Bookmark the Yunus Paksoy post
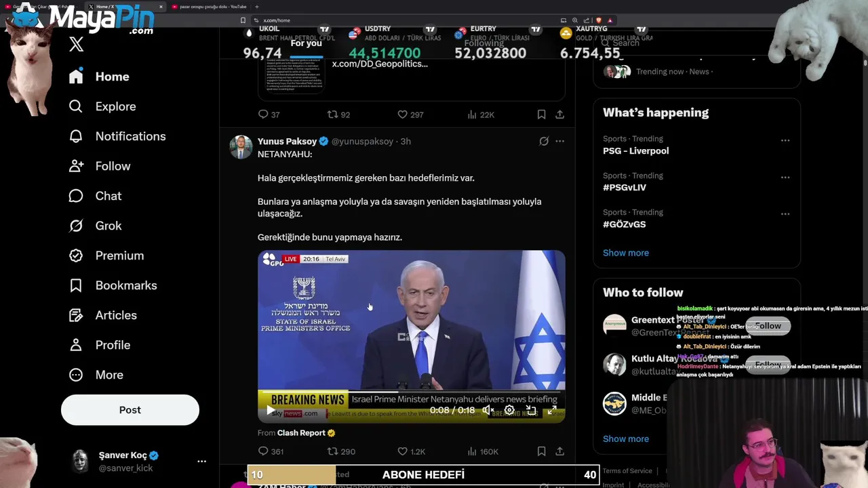 click(x=541, y=451)
